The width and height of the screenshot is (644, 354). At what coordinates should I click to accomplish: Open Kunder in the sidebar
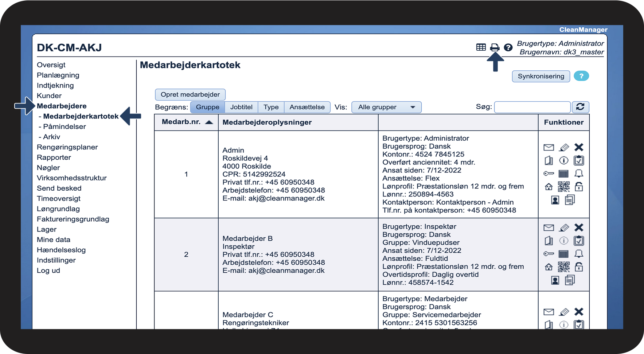click(x=49, y=96)
